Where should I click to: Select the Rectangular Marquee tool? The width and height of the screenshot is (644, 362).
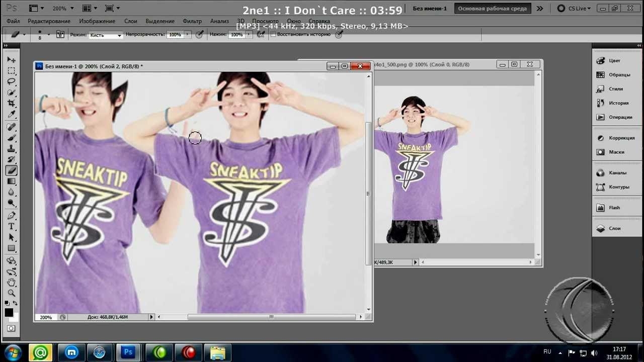(11, 70)
